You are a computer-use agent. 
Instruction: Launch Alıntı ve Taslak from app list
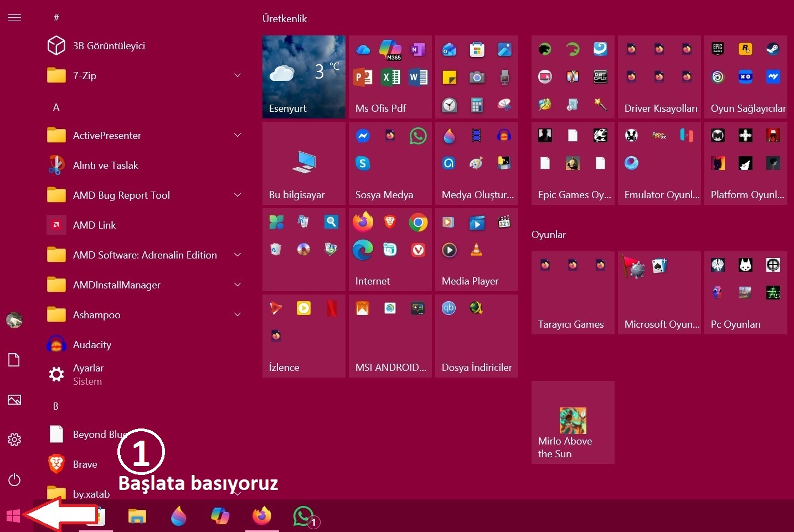(x=144, y=165)
